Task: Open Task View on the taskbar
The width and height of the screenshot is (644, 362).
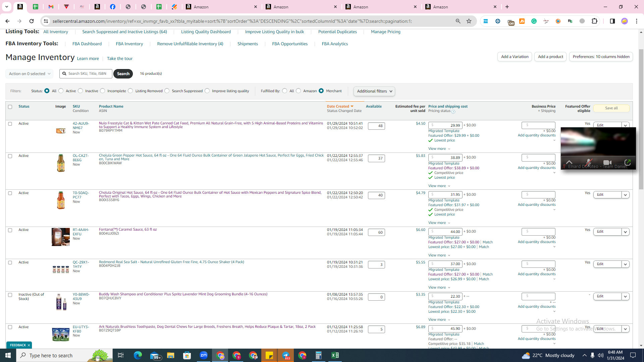Action: coord(121,355)
